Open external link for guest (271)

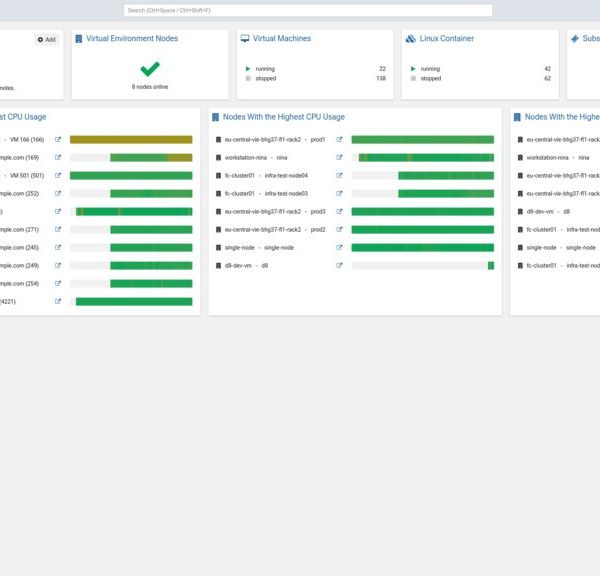tap(58, 229)
